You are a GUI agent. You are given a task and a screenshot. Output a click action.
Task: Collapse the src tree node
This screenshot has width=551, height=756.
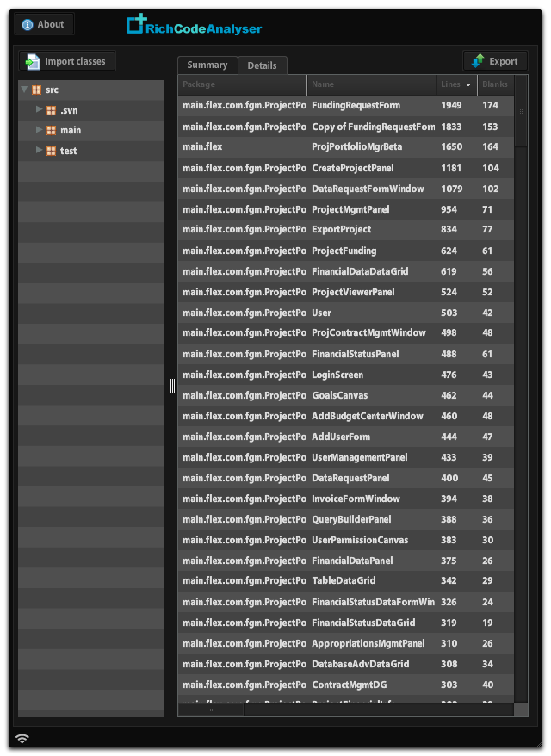[x=24, y=90]
